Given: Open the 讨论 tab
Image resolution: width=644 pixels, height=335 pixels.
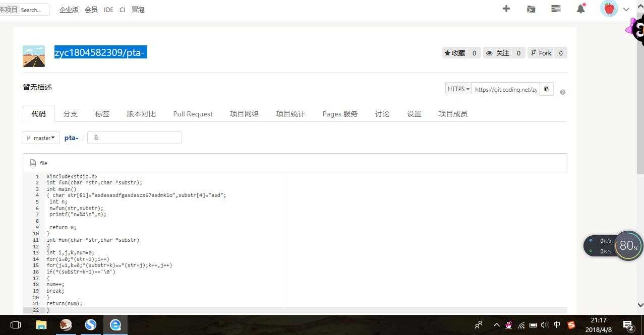Looking at the screenshot, I should click(382, 114).
